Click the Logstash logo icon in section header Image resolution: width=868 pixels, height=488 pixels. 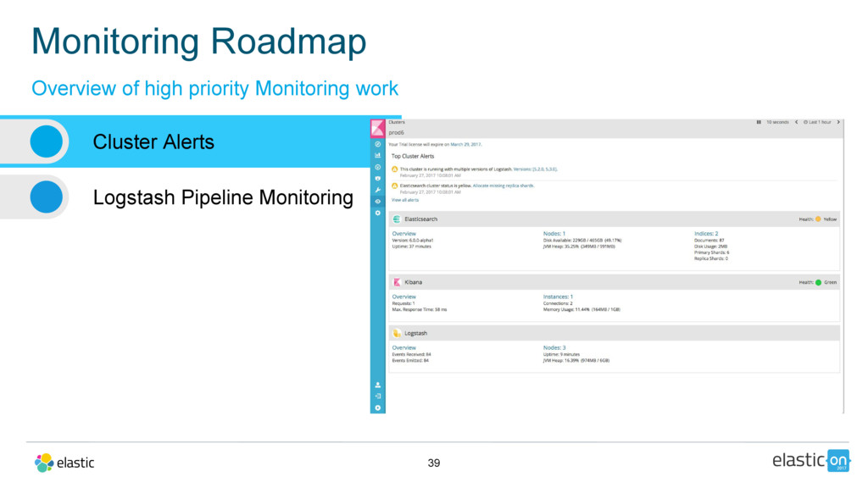[397, 333]
